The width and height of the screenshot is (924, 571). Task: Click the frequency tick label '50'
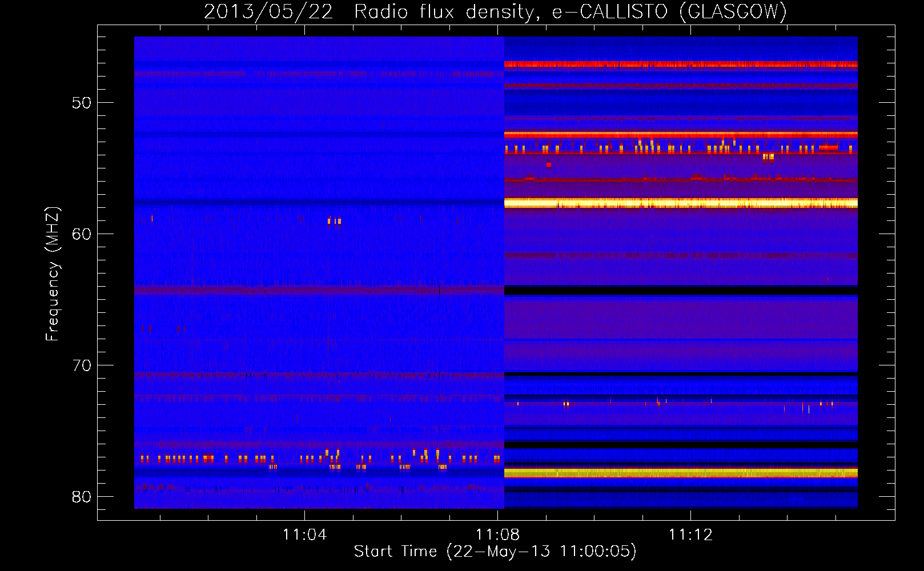pos(81,103)
